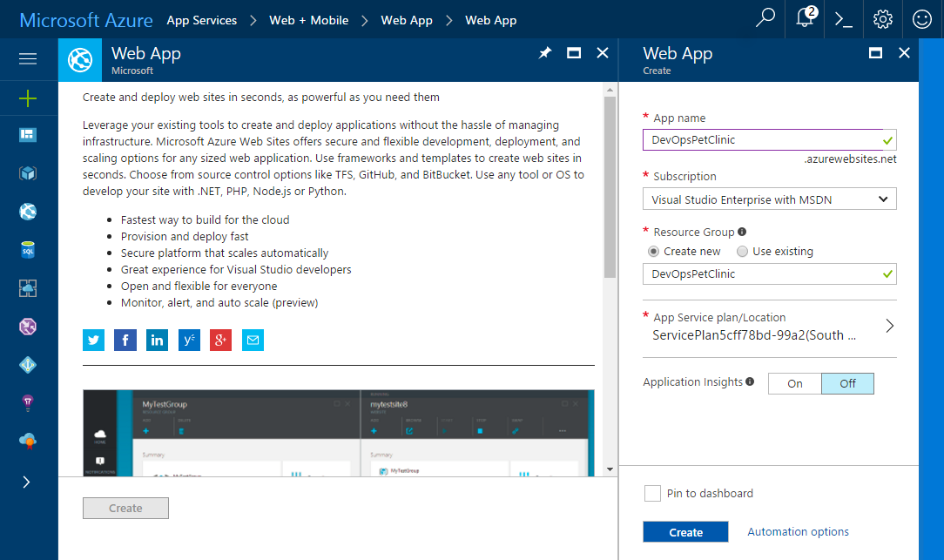
Task: Click 'Fastest way to build for the cloud' bullet
Action: point(205,219)
